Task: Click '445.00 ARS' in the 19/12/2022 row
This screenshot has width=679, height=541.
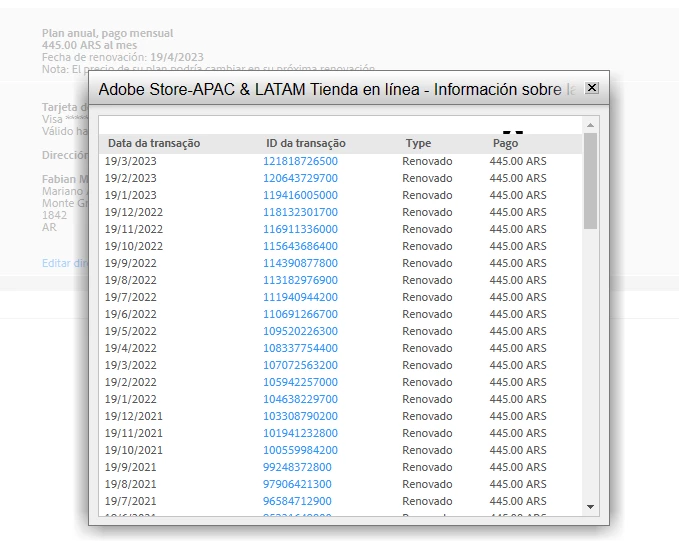Action: pos(518,212)
